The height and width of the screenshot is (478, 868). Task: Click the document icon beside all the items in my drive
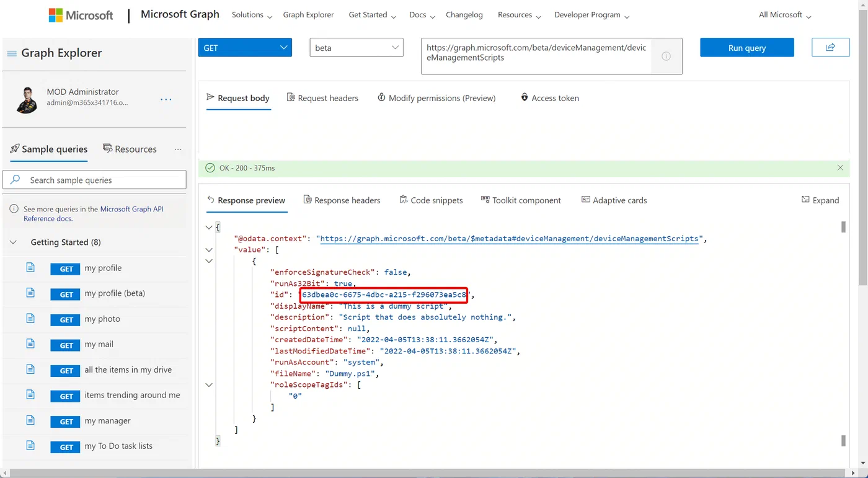pos(30,370)
